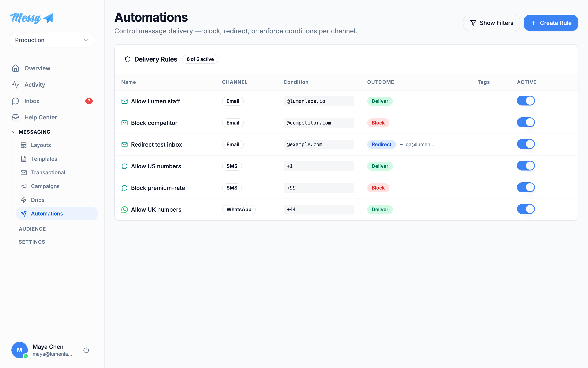Screen dimensions: 588x368
Task: Click the Layouts grid icon
Action: tap(23, 145)
